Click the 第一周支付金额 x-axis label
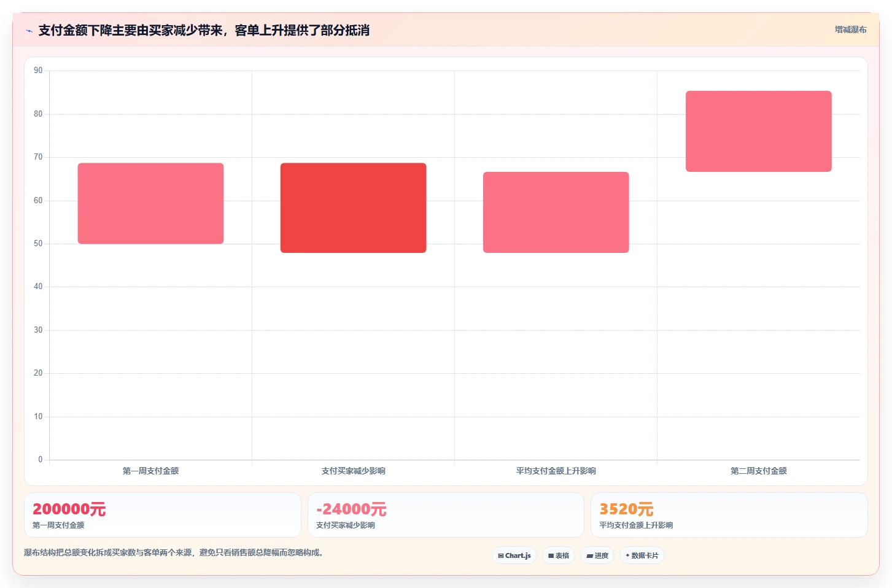This screenshot has width=892, height=588. (150, 471)
